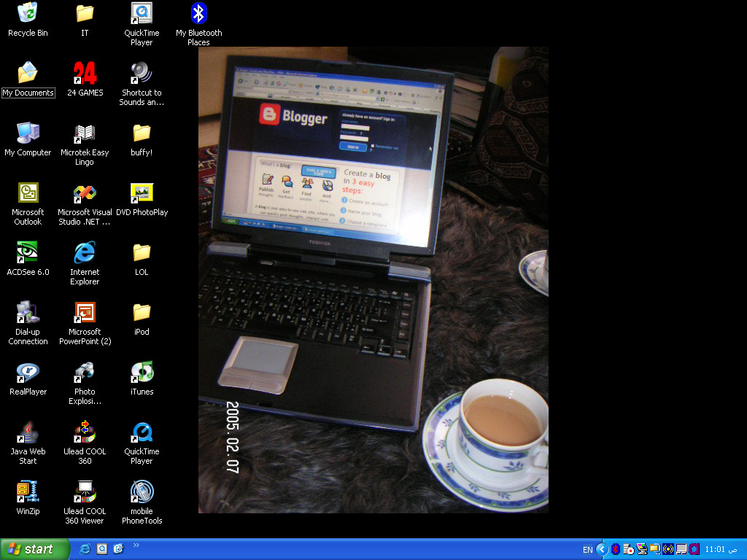Image resolution: width=747 pixels, height=560 pixels.
Task: Click the QuickTime Player icon below iTunes
Action: click(142, 443)
